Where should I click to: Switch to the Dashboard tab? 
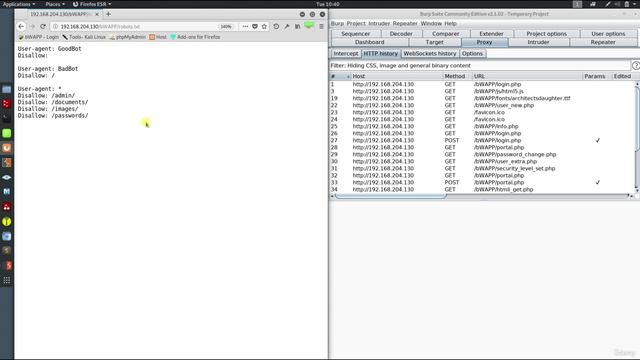click(x=369, y=42)
